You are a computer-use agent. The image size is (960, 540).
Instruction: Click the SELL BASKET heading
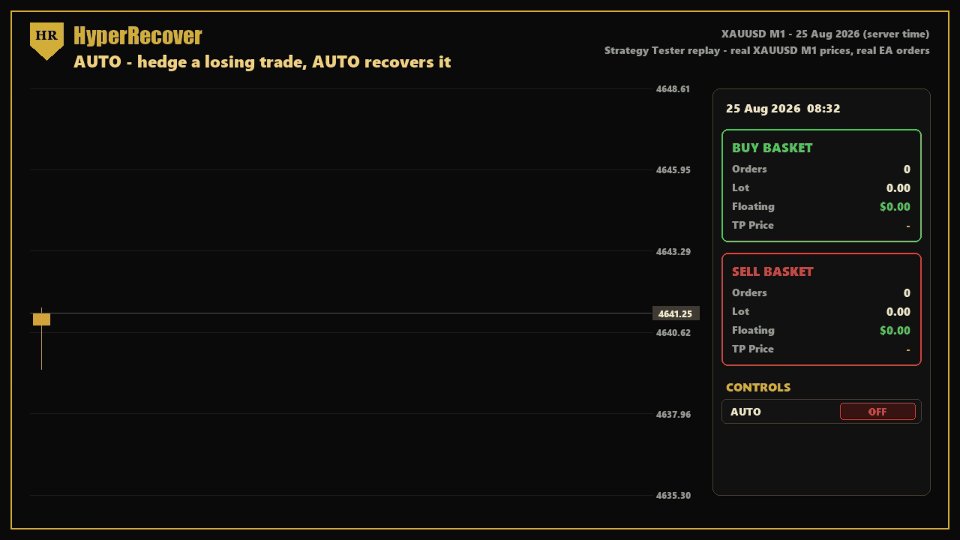tap(773, 271)
